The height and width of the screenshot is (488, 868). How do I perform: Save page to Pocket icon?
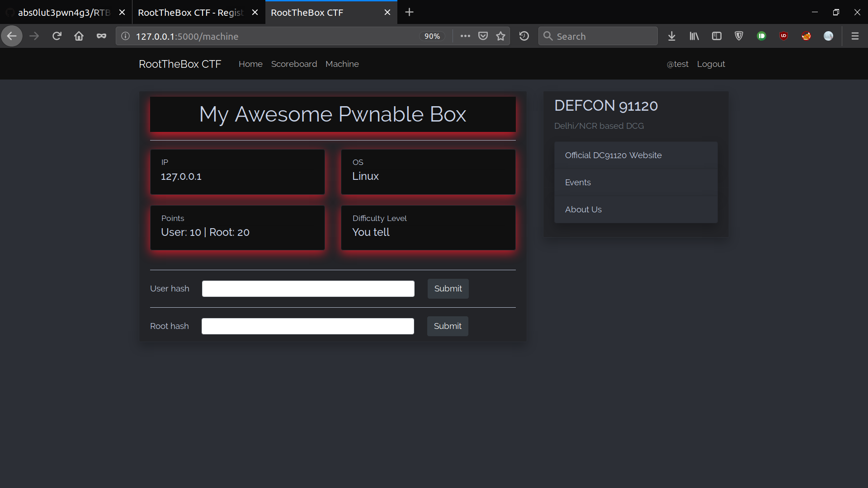483,36
